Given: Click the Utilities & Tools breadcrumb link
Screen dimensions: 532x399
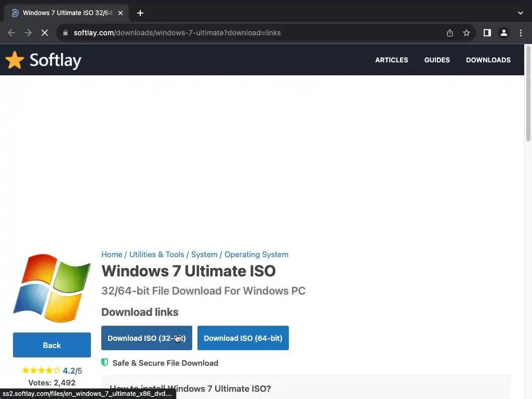Looking at the screenshot, I should click(x=157, y=255).
